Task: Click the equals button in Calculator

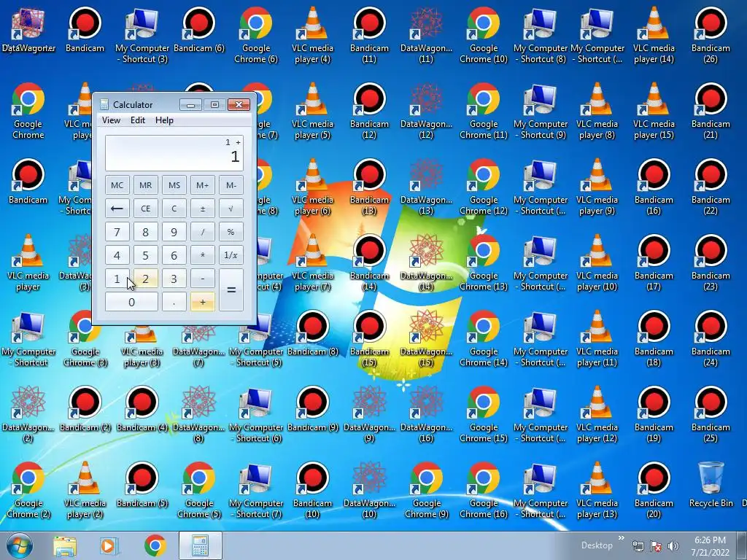Action: pos(231,290)
